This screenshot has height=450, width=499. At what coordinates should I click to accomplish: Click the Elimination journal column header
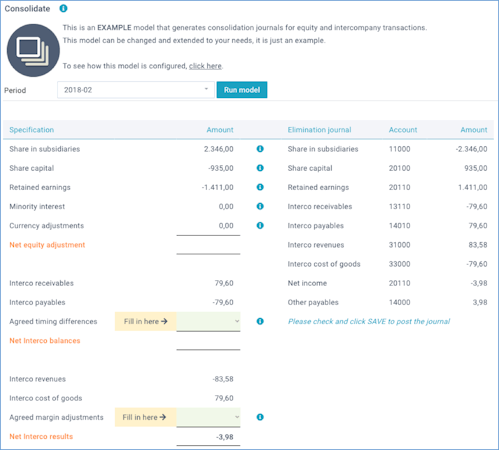pos(319,130)
